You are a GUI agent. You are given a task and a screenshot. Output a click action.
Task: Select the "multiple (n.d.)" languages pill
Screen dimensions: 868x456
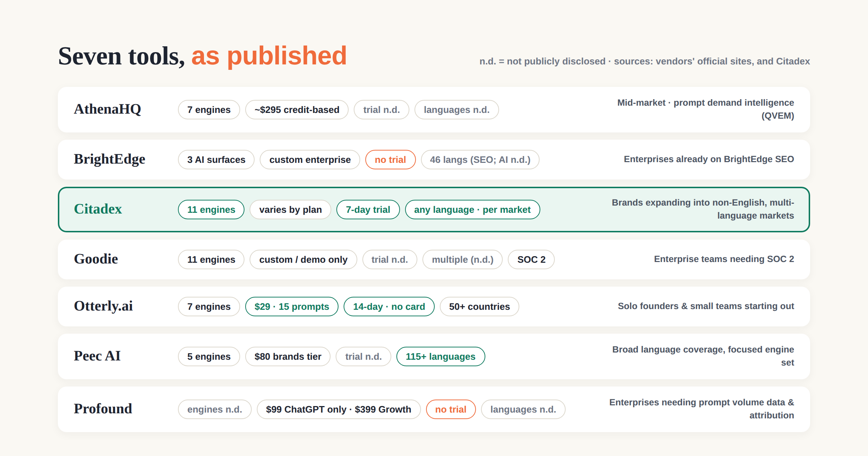[463, 259]
